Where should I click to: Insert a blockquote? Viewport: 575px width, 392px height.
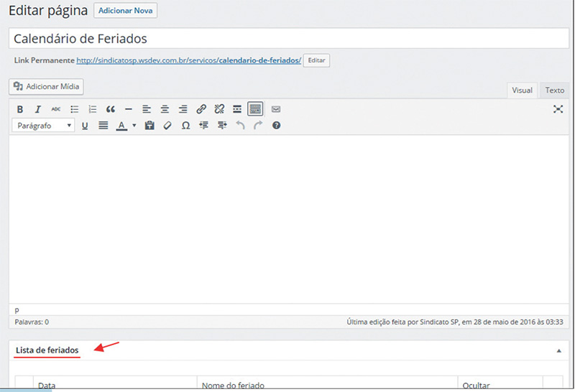tap(111, 109)
